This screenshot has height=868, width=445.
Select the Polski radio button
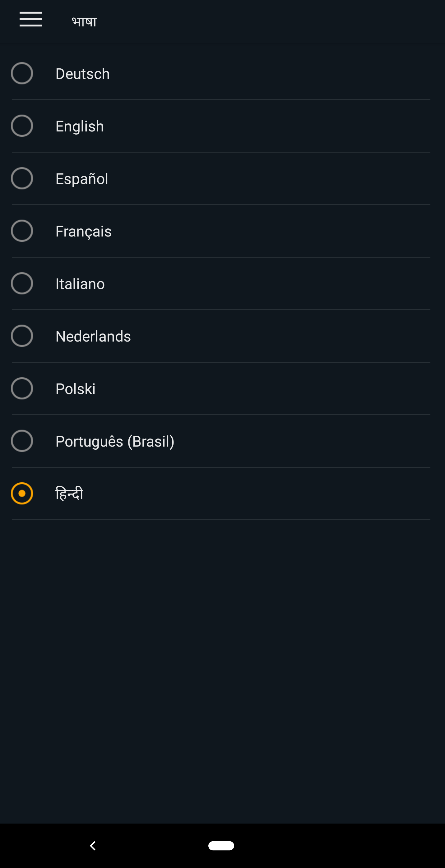pyautogui.click(x=22, y=388)
